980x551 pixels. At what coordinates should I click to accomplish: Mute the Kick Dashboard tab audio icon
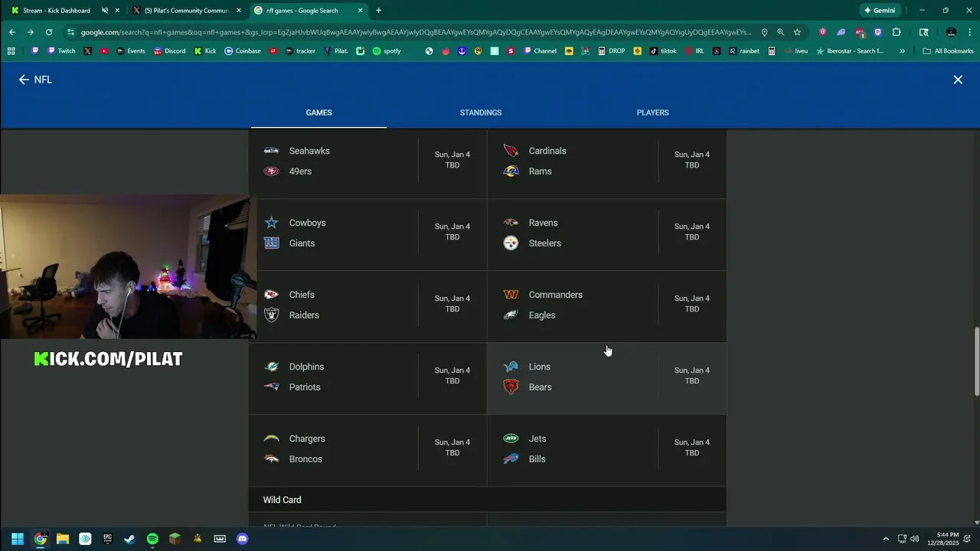pyautogui.click(x=105, y=11)
